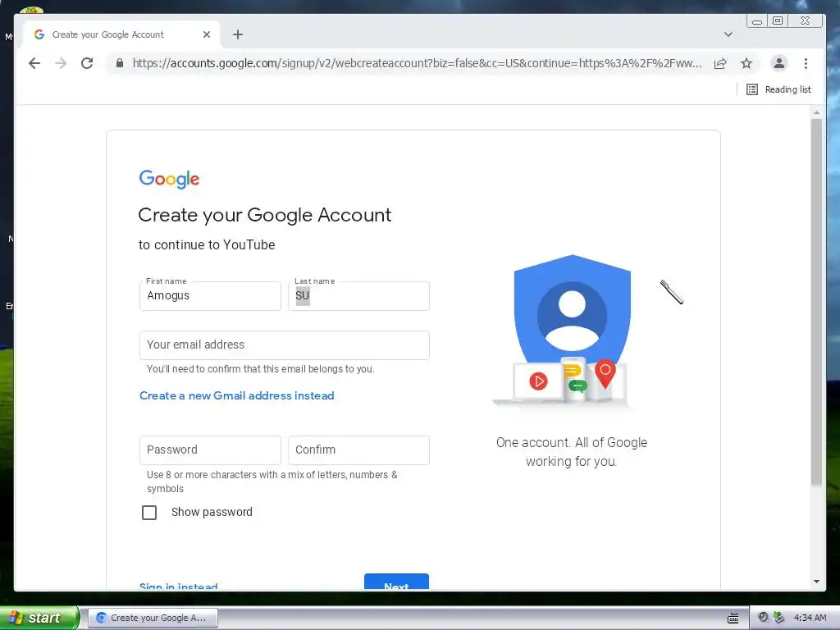Click the forward navigation arrow
This screenshot has width=840, height=630.
61,63
